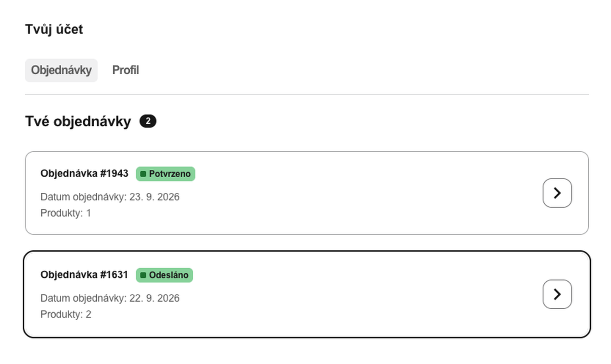Open order #1631 with its chevron arrow
Screen dimensions: 611x364
[557, 294]
